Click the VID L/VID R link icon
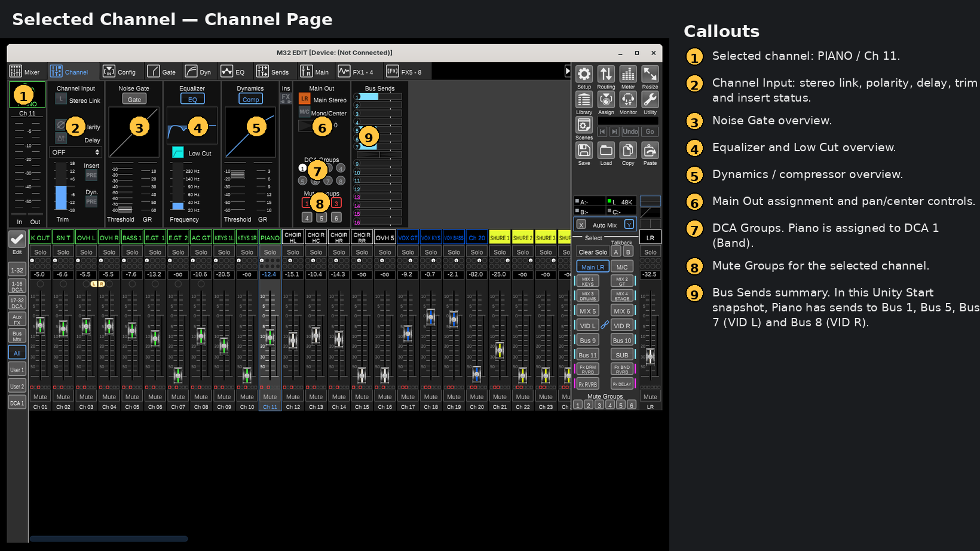980x551 pixels. click(x=605, y=325)
